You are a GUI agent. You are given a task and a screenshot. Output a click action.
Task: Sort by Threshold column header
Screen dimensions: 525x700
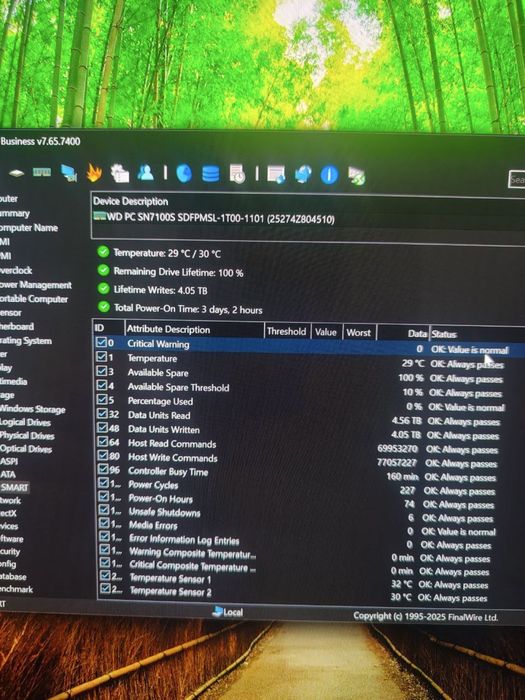click(x=287, y=331)
